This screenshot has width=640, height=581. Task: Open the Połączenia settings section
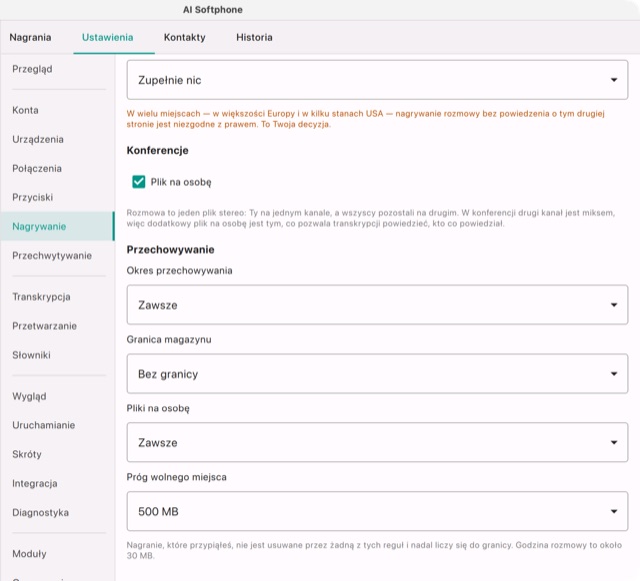tap(57, 168)
